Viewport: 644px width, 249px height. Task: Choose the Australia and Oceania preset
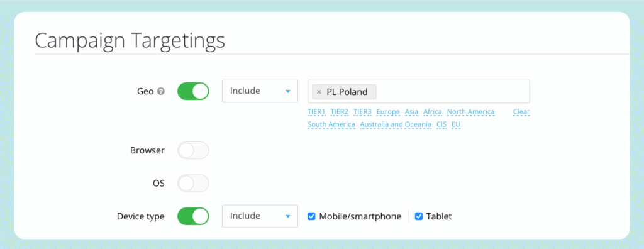396,124
